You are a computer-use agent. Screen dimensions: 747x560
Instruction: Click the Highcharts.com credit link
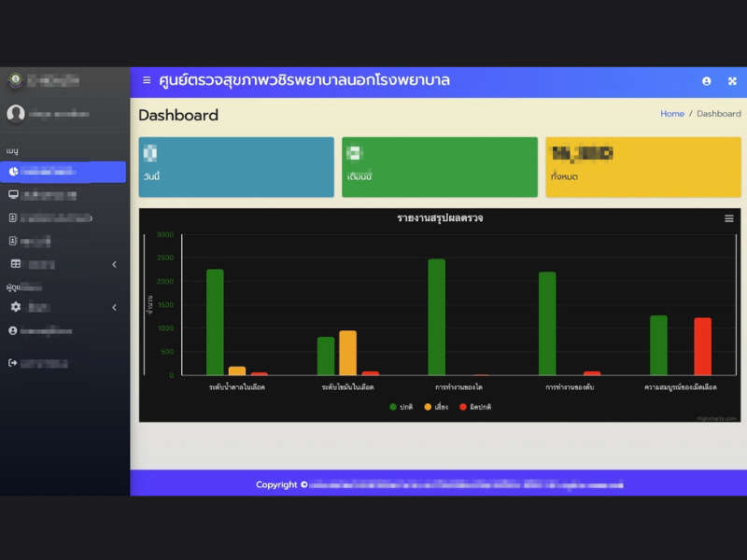pyautogui.click(x=715, y=418)
